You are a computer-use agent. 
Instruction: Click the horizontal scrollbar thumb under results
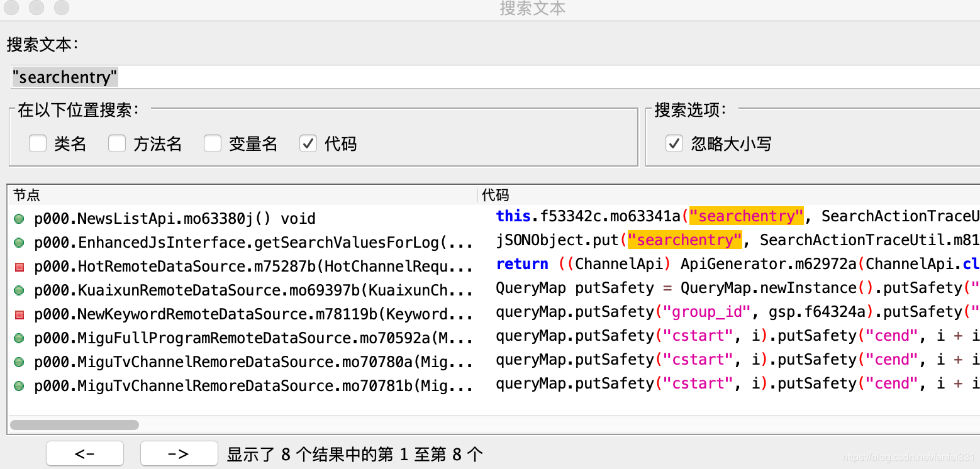coord(75,425)
